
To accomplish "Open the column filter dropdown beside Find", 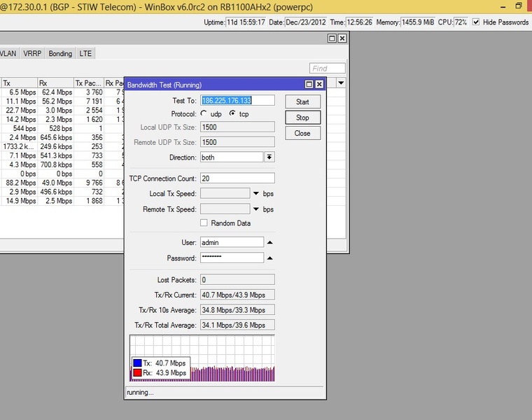I will coord(341,83).
